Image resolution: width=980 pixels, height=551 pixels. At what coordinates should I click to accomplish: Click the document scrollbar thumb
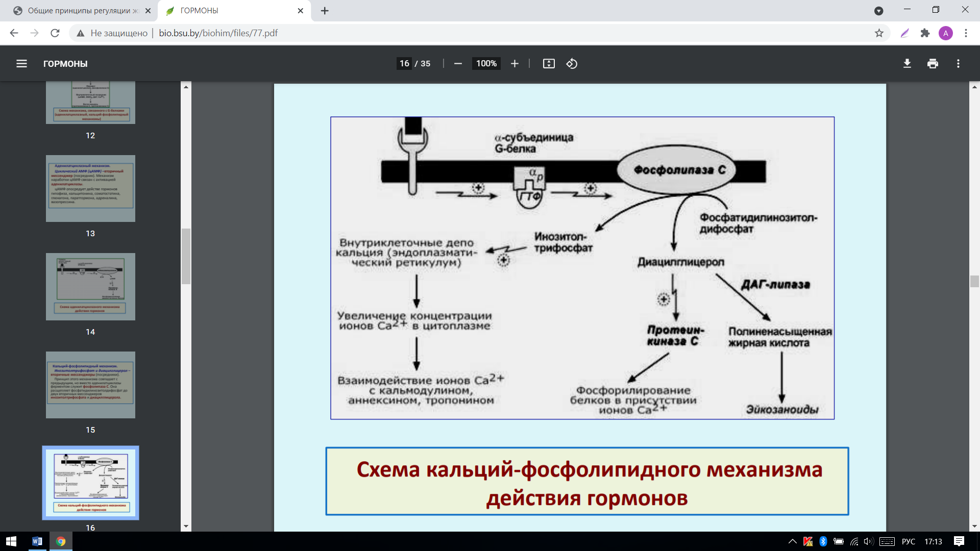coord(974,281)
